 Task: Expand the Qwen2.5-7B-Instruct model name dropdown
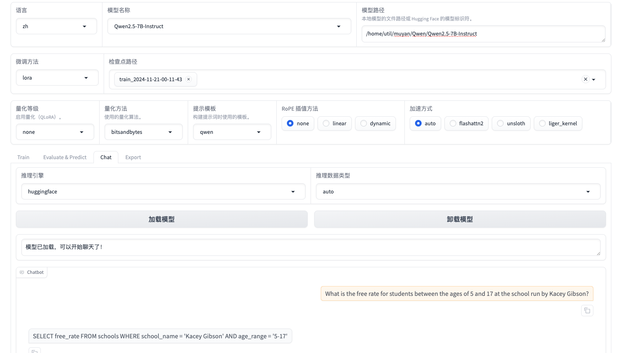pyautogui.click(x=229, y=26)
